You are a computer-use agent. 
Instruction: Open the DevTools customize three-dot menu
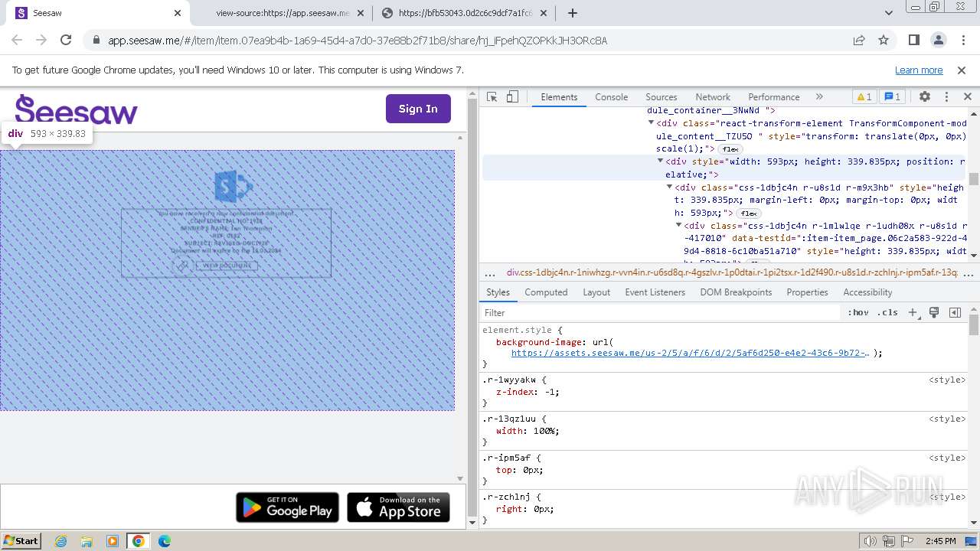[946, 97]
